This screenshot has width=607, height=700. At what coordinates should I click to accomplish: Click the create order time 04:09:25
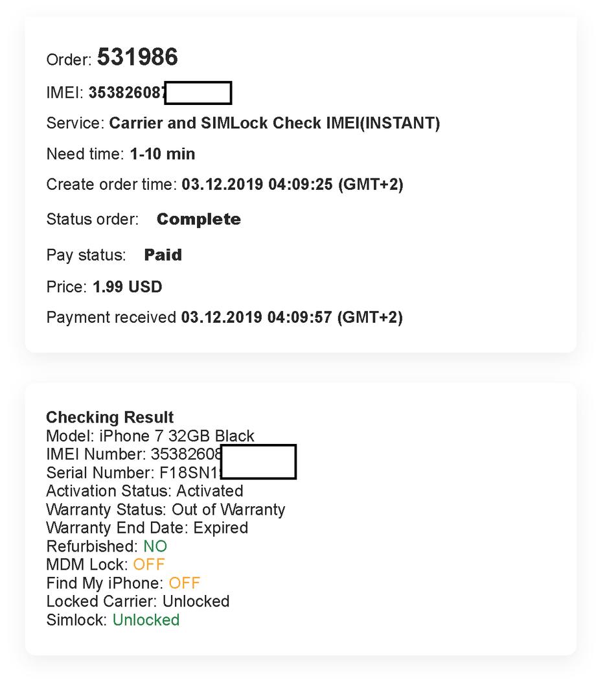[x=301, y=184]
